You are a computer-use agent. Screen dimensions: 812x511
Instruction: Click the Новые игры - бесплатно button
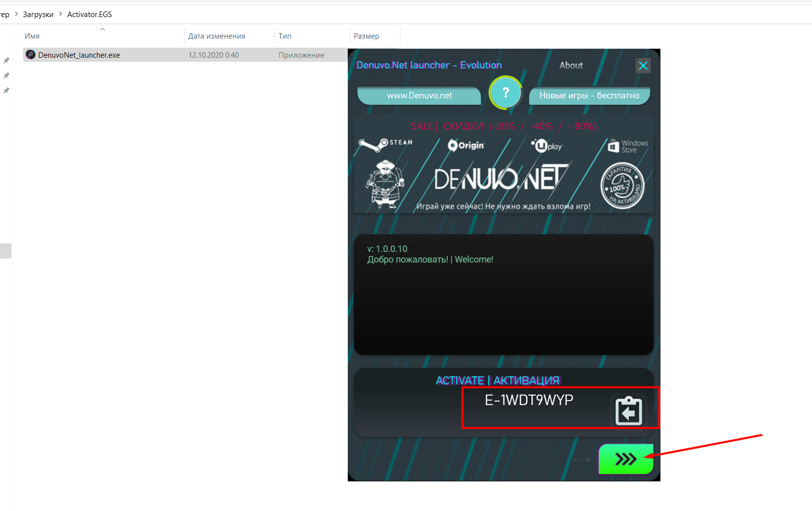[589, 95]
